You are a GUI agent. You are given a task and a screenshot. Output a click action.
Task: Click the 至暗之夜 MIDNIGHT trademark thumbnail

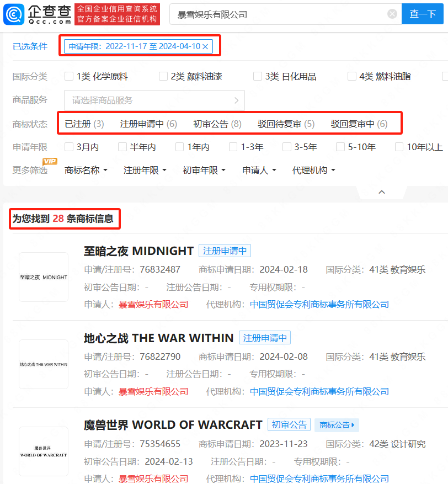44,277
